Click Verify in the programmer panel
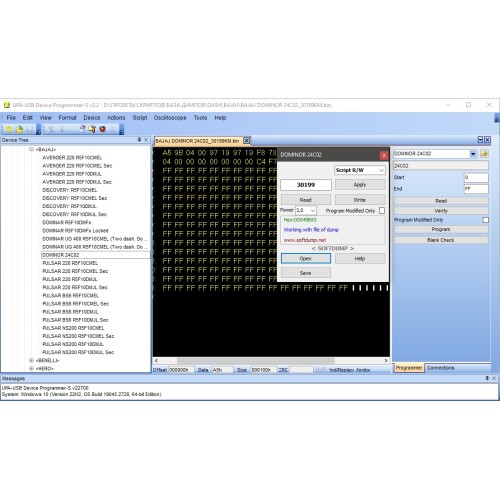 point(441,211)
